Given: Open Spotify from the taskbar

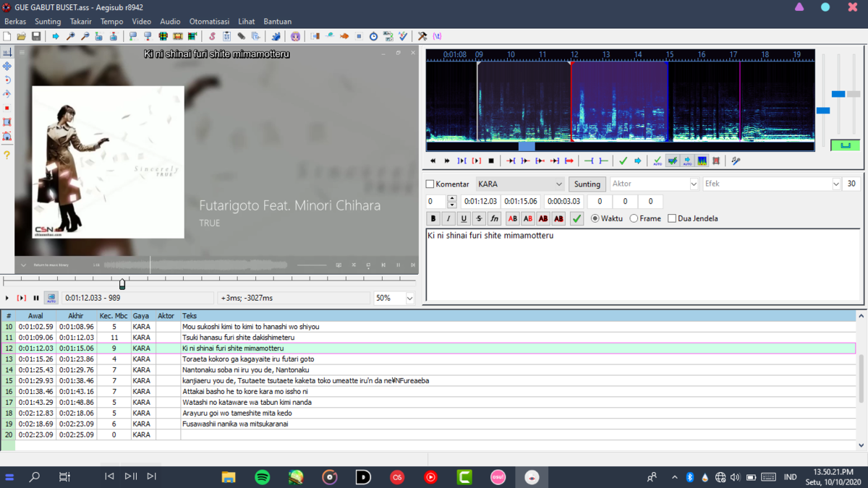Looking at the screenshot, I should click(x=263, y=476).
